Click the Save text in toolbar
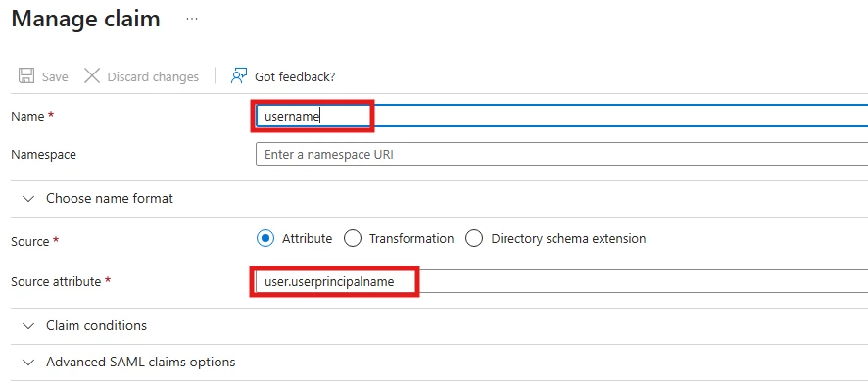 55,76
